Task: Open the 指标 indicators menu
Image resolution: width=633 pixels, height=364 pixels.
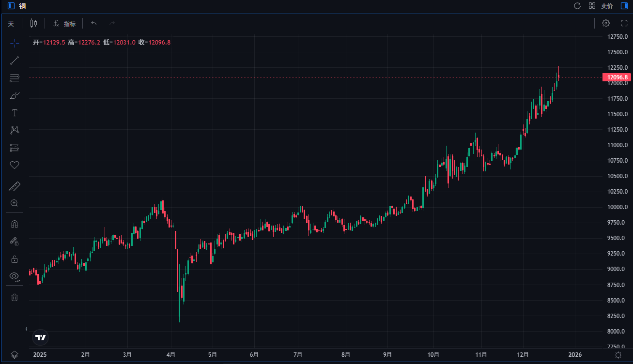Action: click(x=64, y=24)
